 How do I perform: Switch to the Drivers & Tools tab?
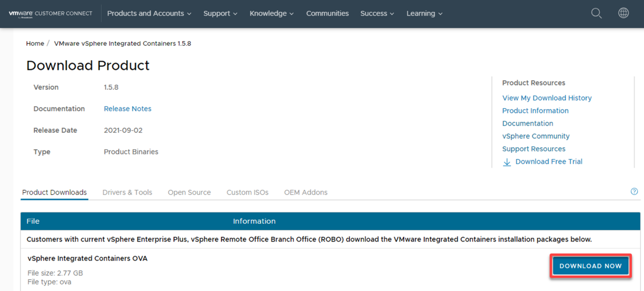127,192
